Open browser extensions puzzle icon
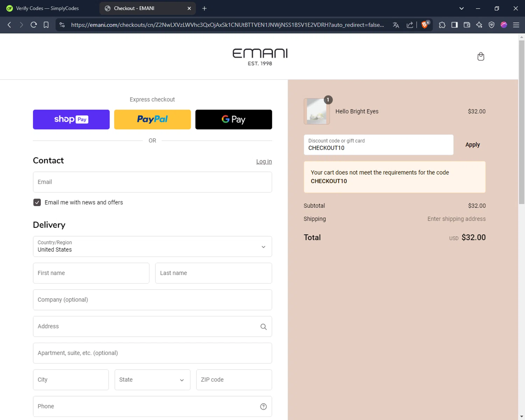This screenshot has width=525, height=420. pos(442,25)
